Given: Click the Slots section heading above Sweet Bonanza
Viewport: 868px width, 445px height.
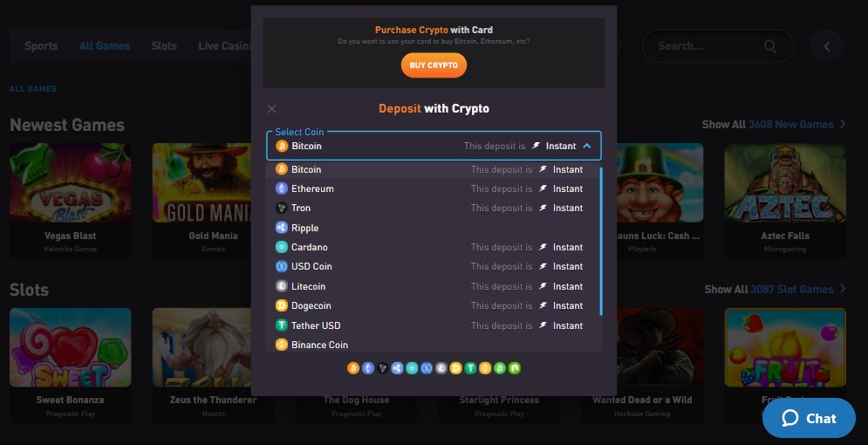Looking at the screenshot, I should [x=29, y=290].
